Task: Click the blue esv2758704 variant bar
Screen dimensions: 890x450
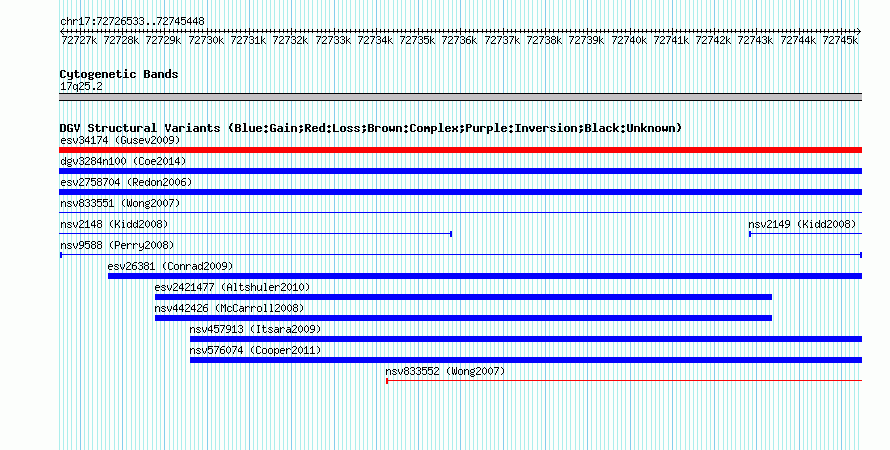Action: pos(460,192)
